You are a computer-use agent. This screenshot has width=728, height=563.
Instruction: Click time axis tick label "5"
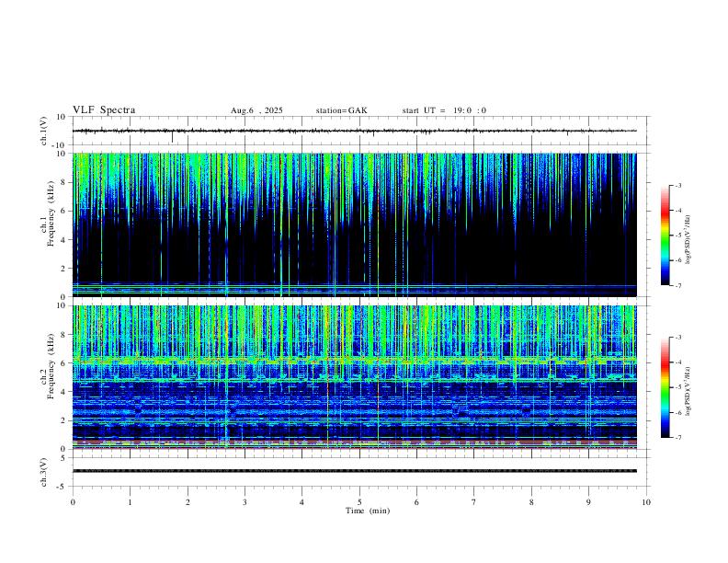pos(359,502)
